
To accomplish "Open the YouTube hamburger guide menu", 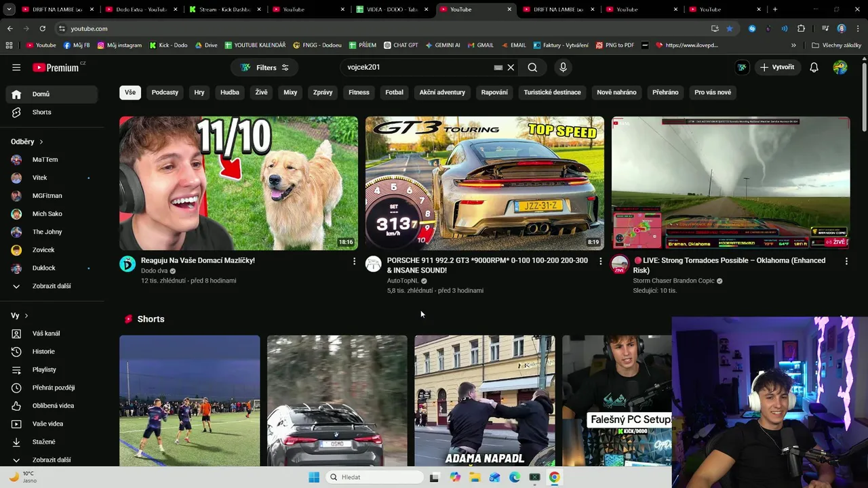I will point(16,67).
